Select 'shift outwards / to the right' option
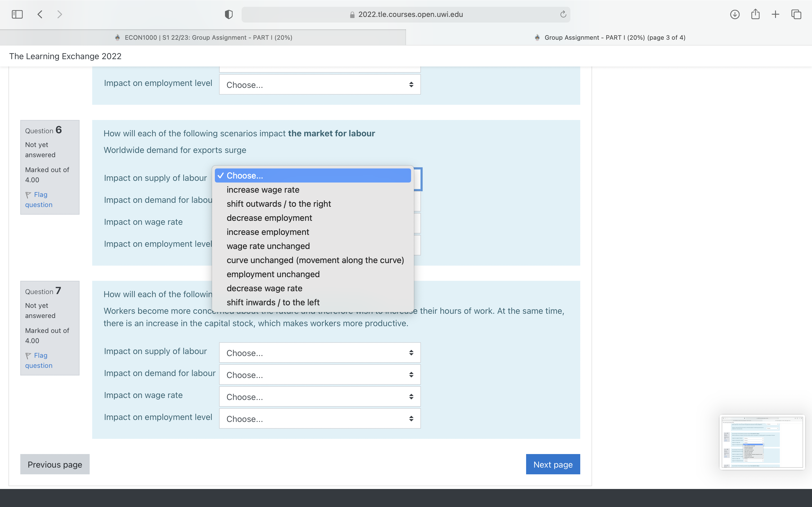Screen dimensions: 812x507 pyautogui.click(x=279, y=204)
